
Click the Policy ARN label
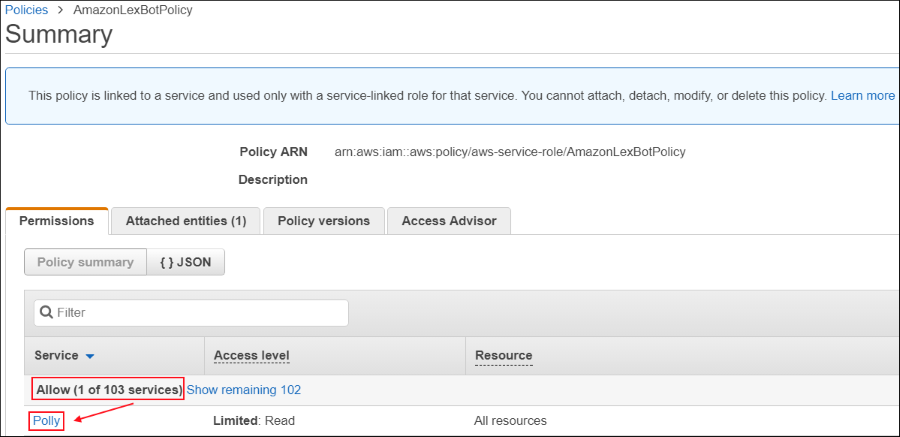(x=274, y=152)
